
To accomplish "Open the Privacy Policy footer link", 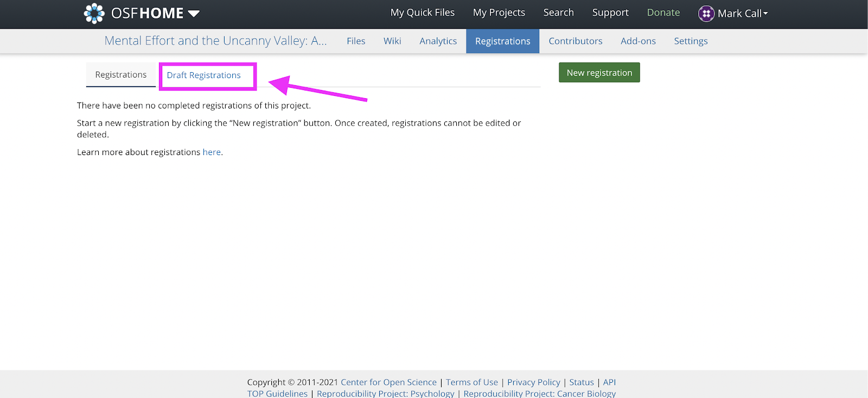I will (x=534, y=382).
